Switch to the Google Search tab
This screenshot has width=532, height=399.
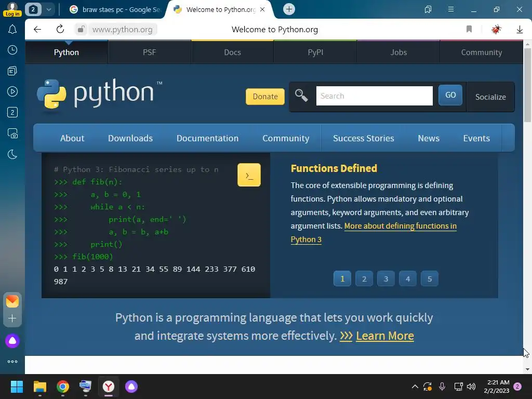pyautogui.click(x=115, y=9)
